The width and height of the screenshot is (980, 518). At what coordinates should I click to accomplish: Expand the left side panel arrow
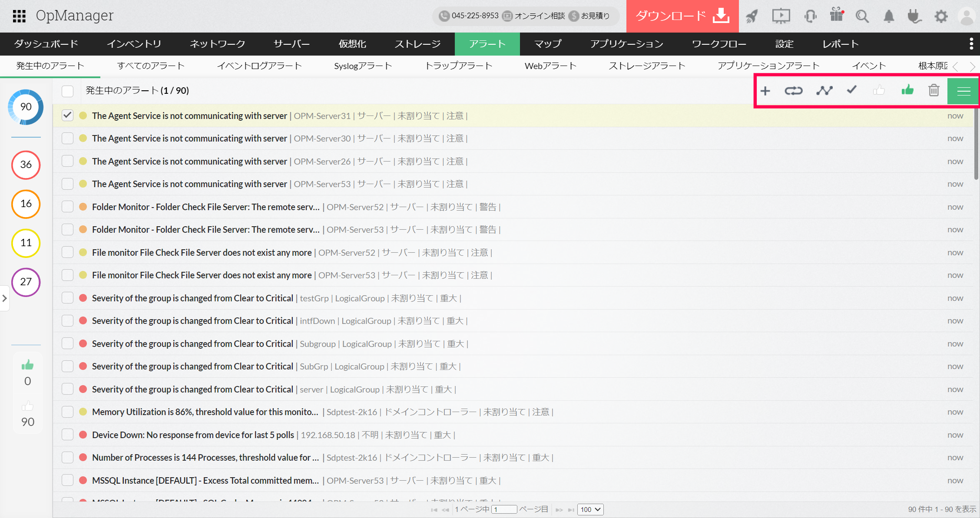(4, 298)
